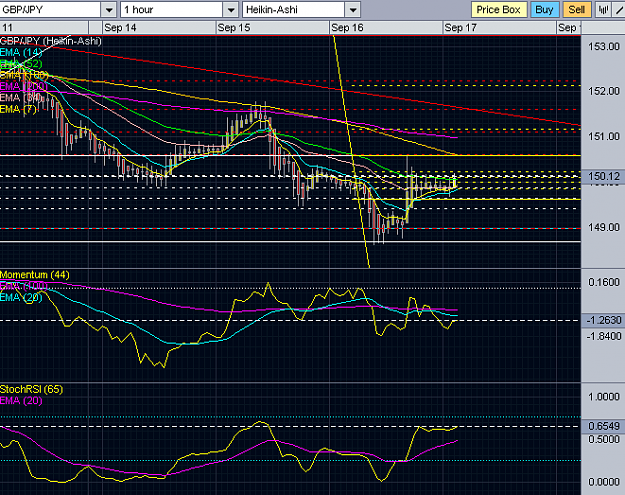Click the -1.2630 momentum value marker
Screen dimensions: 625x495
pyautogui.click(x=603, y=320)
